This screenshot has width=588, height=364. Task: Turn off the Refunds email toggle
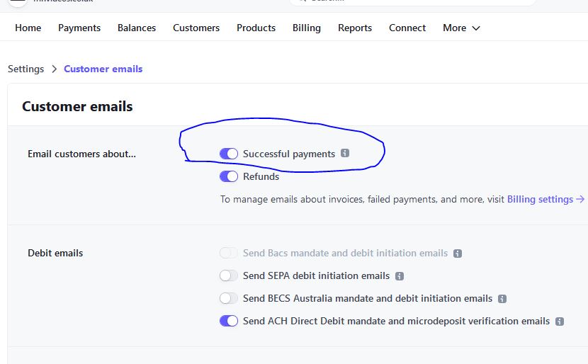(229, 176)
